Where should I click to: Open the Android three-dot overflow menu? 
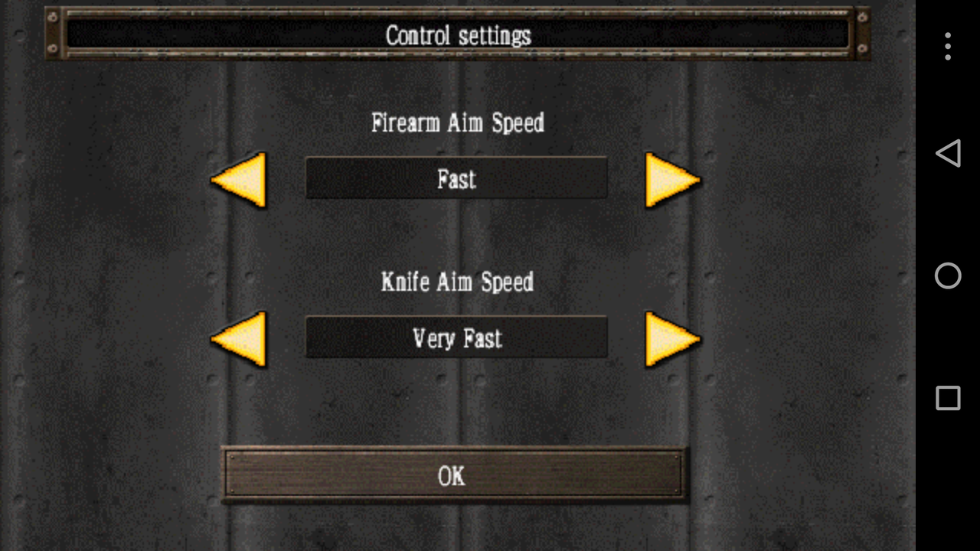(x=948, y=46)
